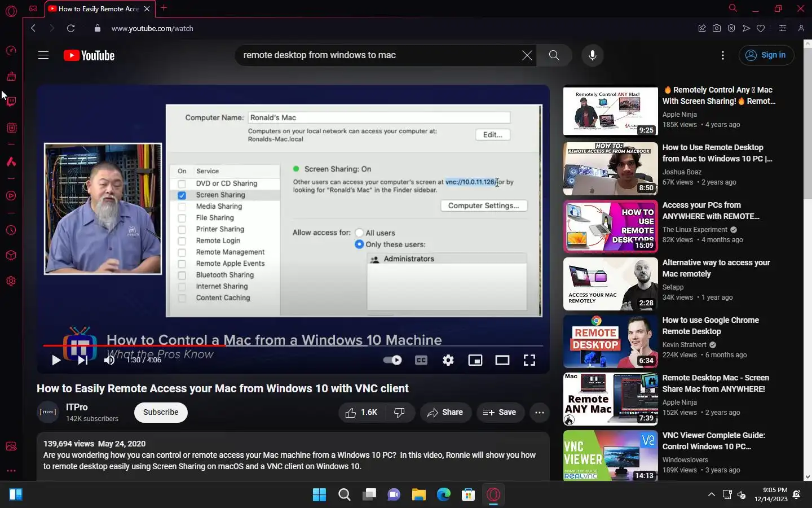Open Opera sidebar settings gear
This screenshot has height=508, width=812.
tap(11, 281)
